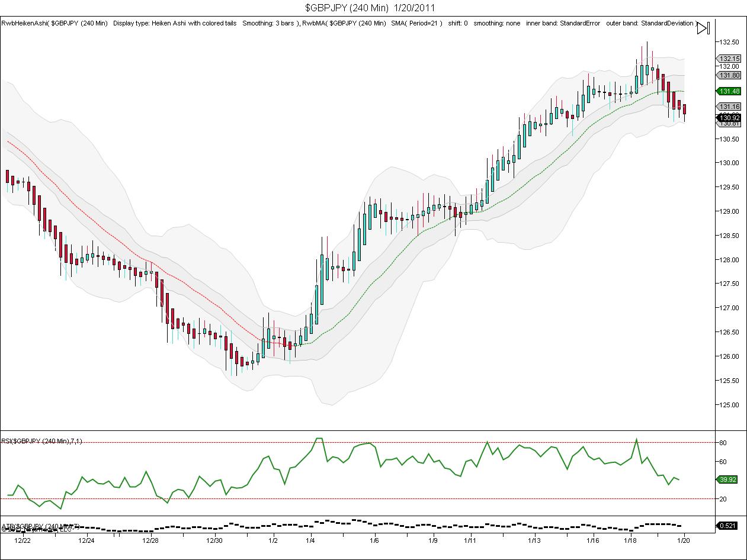Viewport: 747px width, 560px height.
Task: Click the 60 level on the RSI axis
Action: [723, 462]
